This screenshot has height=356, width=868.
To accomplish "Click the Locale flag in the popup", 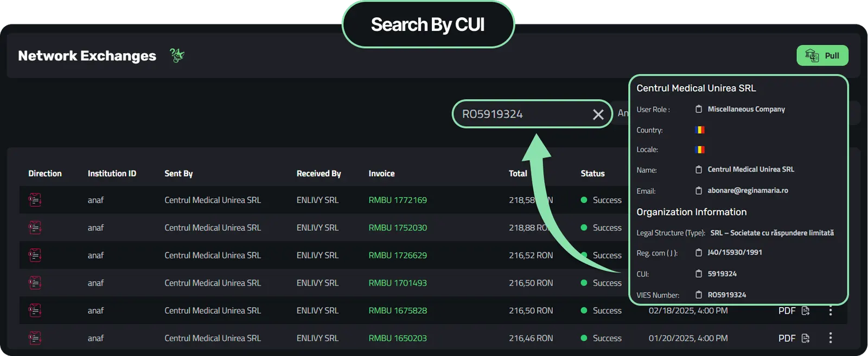I will pyautogui.click(x=700, y=150).
